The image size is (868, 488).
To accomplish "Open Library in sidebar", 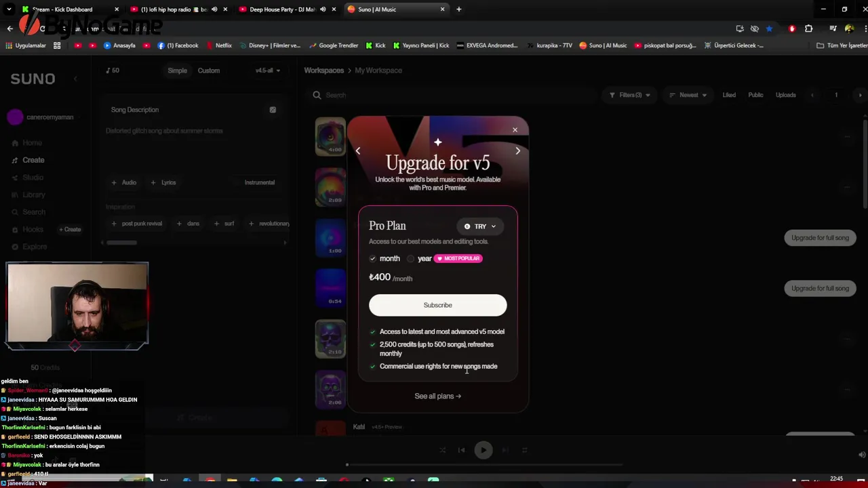I will [x=28, y=195].
